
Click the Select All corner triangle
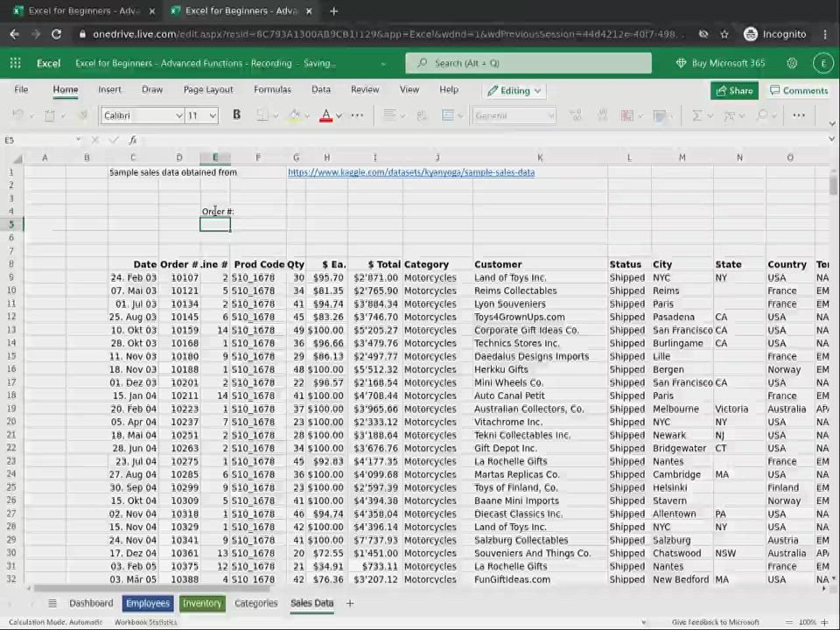(17, 158)
